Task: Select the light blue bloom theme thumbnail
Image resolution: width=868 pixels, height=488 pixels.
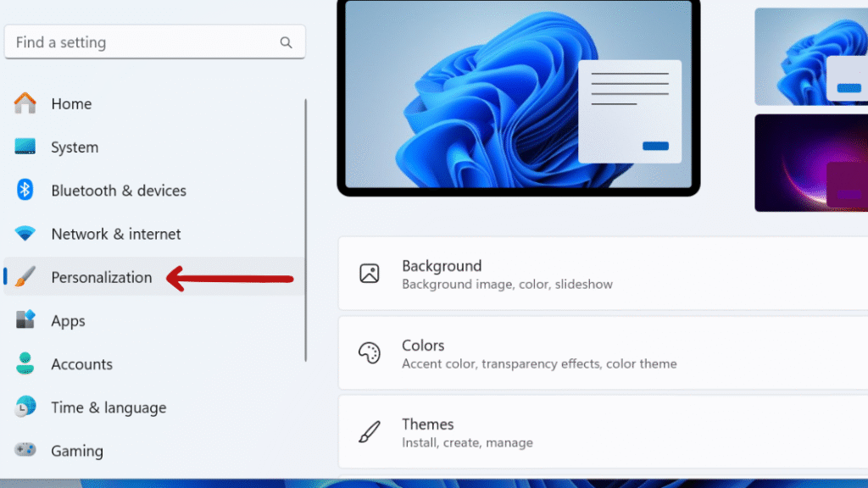Action: coord(811,57)
